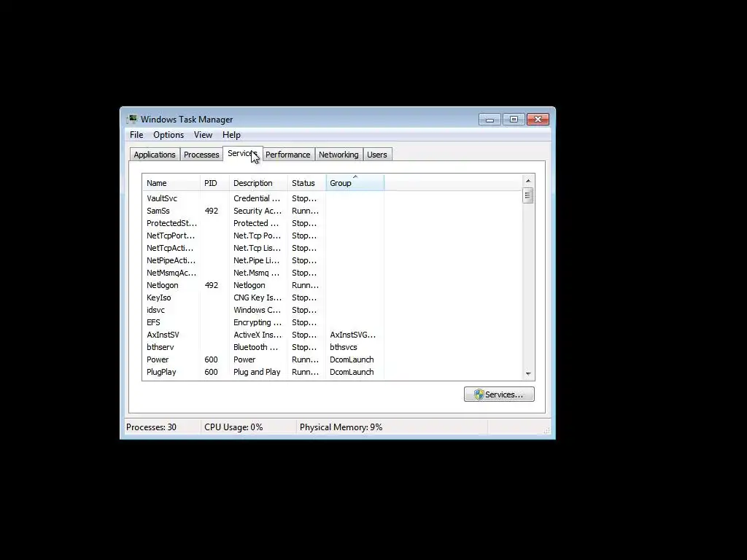747x560 pixels.
Task: Click the AxInstSVG... group cell
Action: (352, 335)
